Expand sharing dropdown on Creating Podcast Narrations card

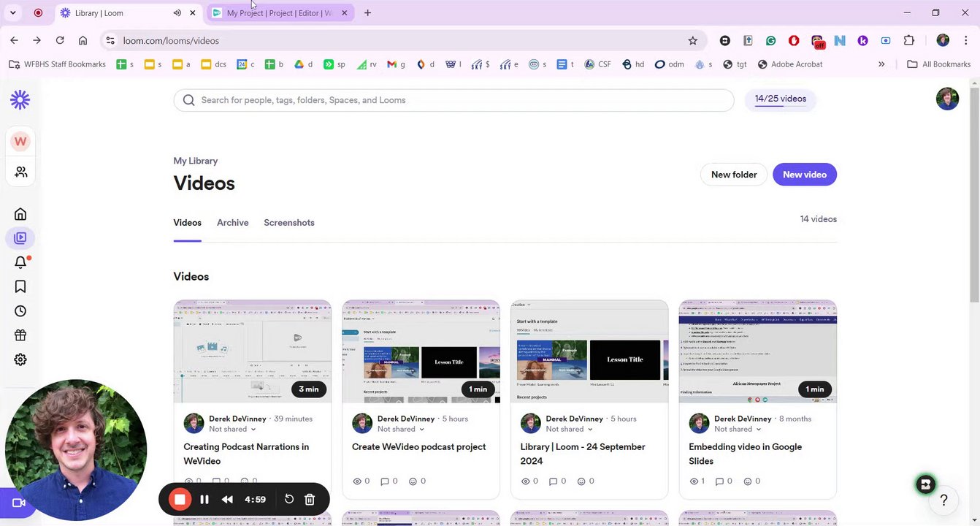[253, 430]
